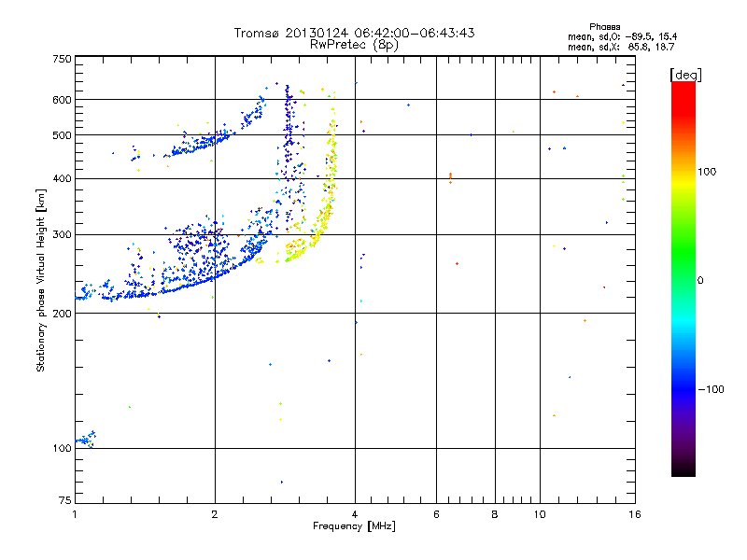Click the phase color scale bar

point(684,278)
